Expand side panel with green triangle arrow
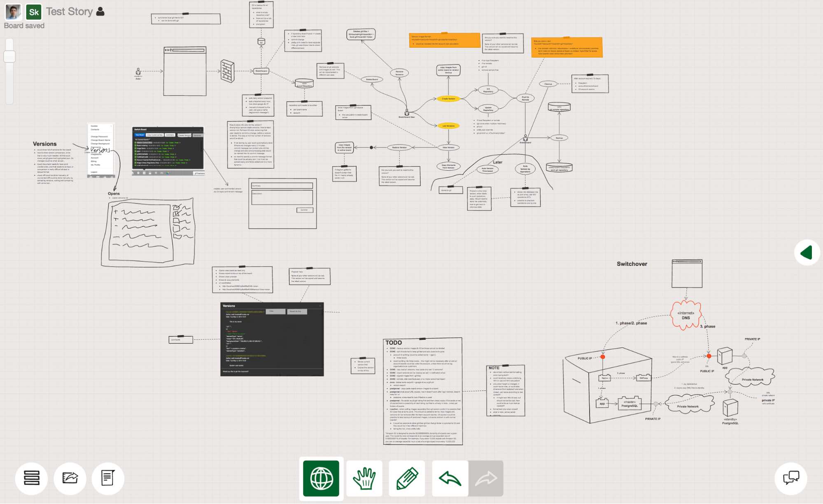This screenshot has width=823, height=504. (x=807, y=252)
